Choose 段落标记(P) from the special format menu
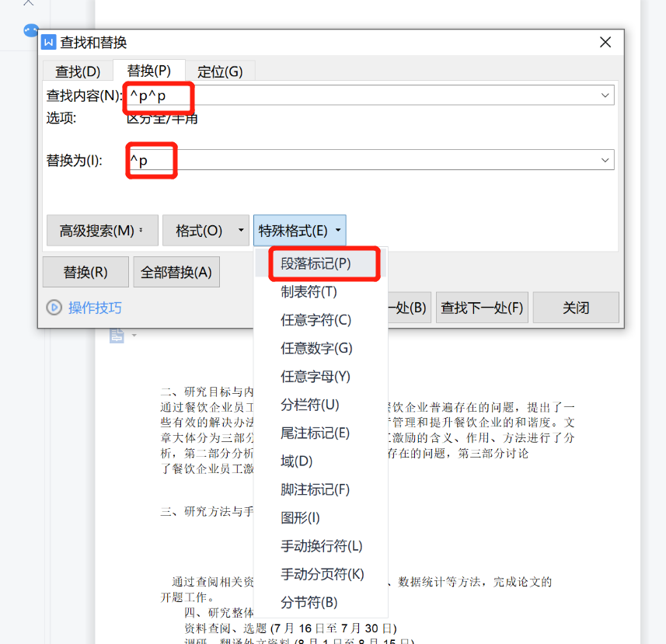 point(316,263)
